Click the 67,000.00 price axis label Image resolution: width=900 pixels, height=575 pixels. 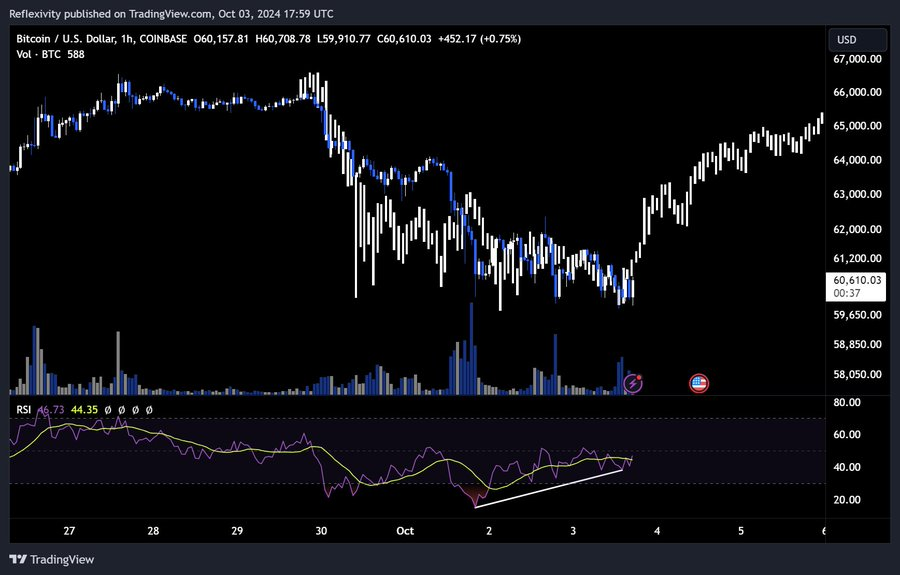coord(859,59)
